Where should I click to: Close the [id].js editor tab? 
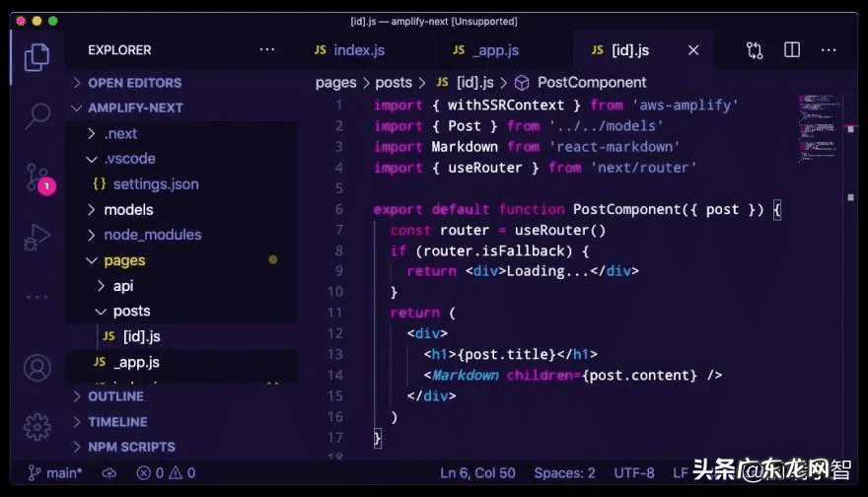pos(693,50)
